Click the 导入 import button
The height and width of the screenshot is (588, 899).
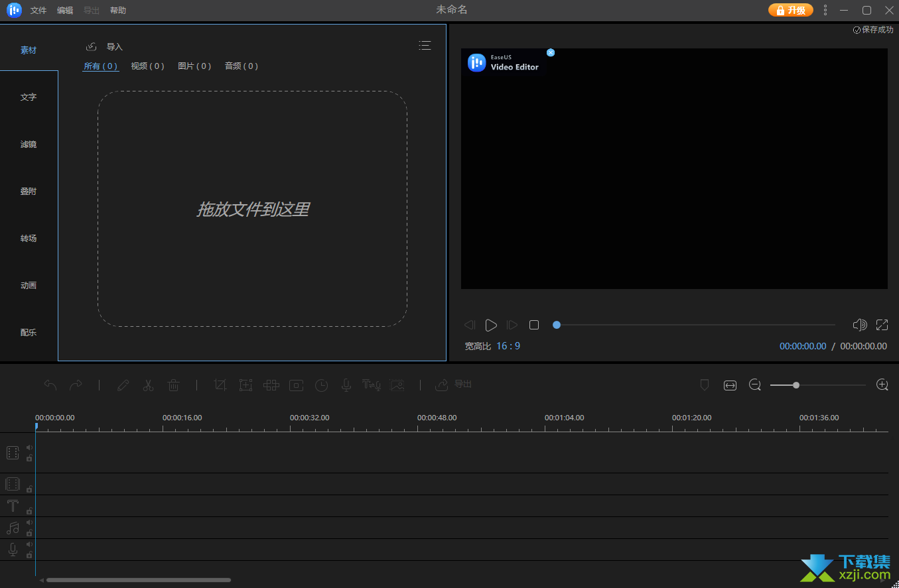click(105, 46)
